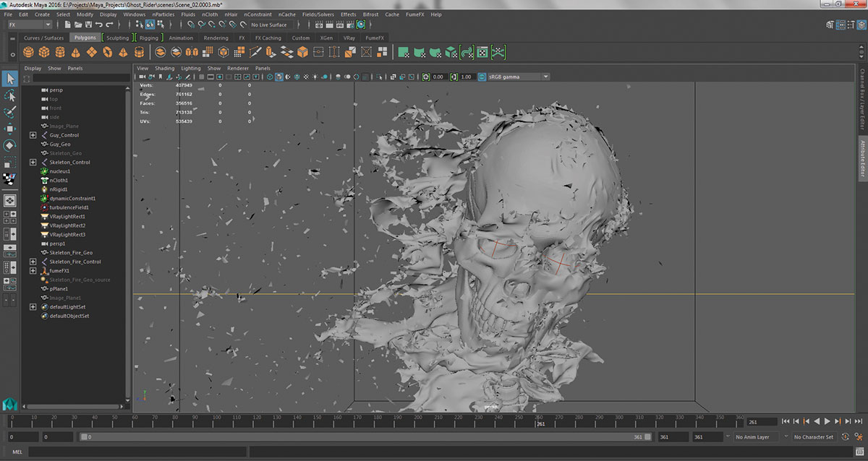Image resolution: width=868 pixels, height=461 pixels.
Task: Open the sRGB gamma dropdown
Action: tap(518, 77)
